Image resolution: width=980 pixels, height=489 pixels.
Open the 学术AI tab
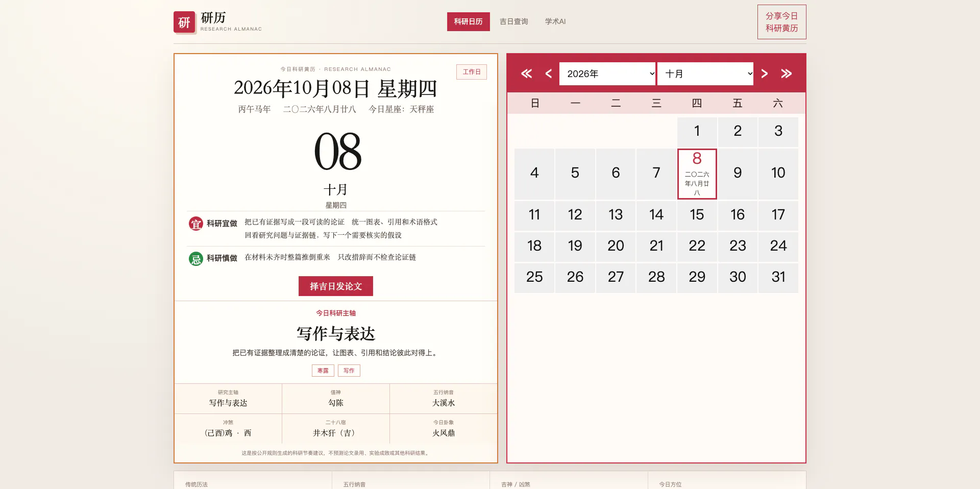555,21
